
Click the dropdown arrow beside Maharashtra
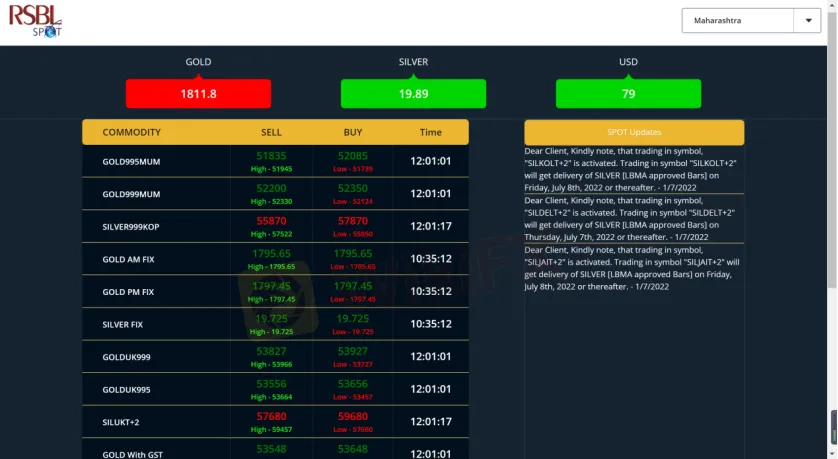pos(807,21)
